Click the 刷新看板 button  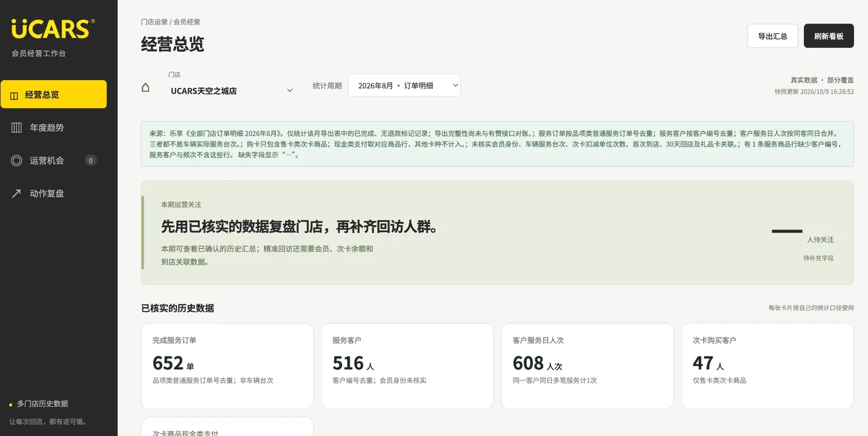828,36
